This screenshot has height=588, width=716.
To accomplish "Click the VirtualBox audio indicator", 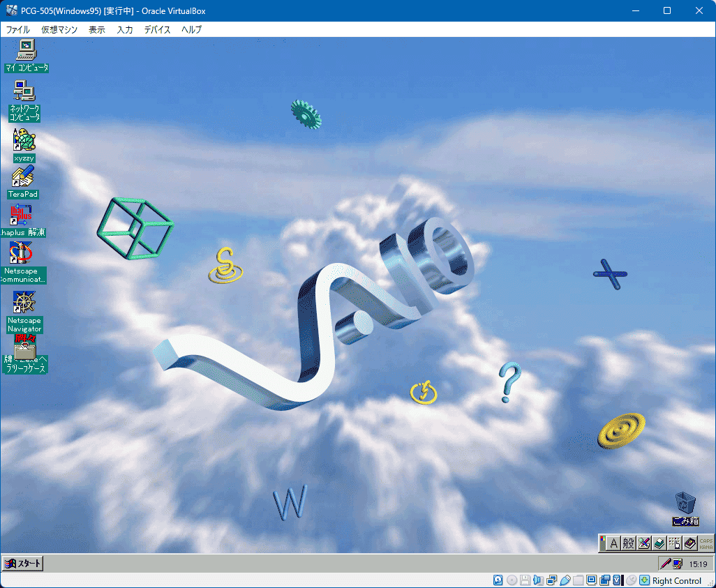I will tap(538, 580).
